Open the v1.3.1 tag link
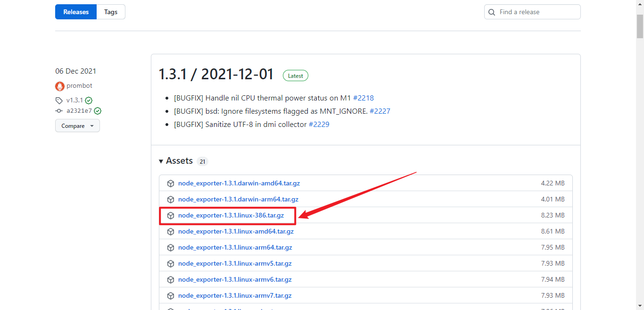Screen dimensions: 644x310 [74, 100]
